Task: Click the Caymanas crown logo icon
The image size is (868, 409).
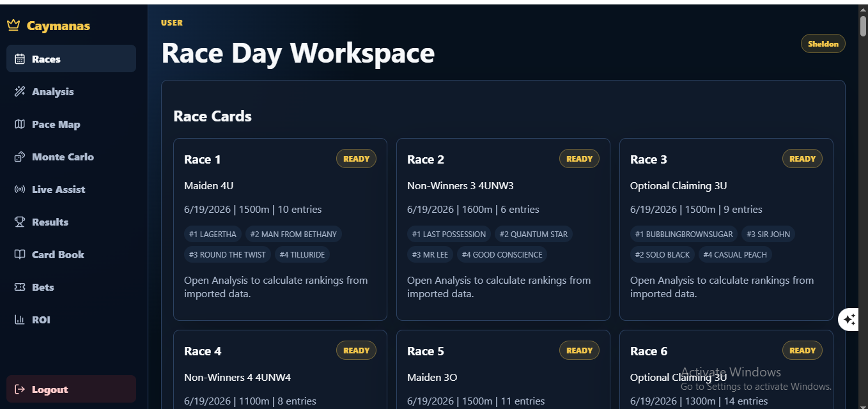Action: (x=13, y=26)
